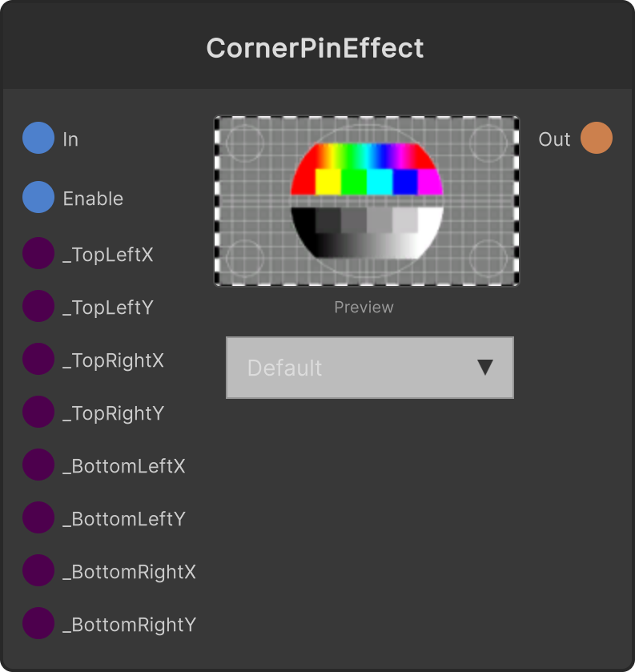This screenshot has height=672, width=635.
Task: Click the CornerPinEffect node title
Action: [x=315, y=47]
